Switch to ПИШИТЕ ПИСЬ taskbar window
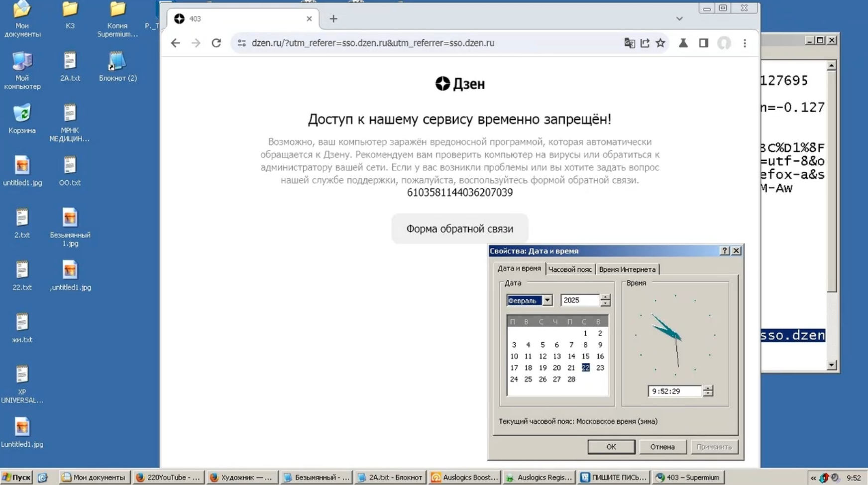The width and height of the screenshot is (868, 485). point(613,477)
